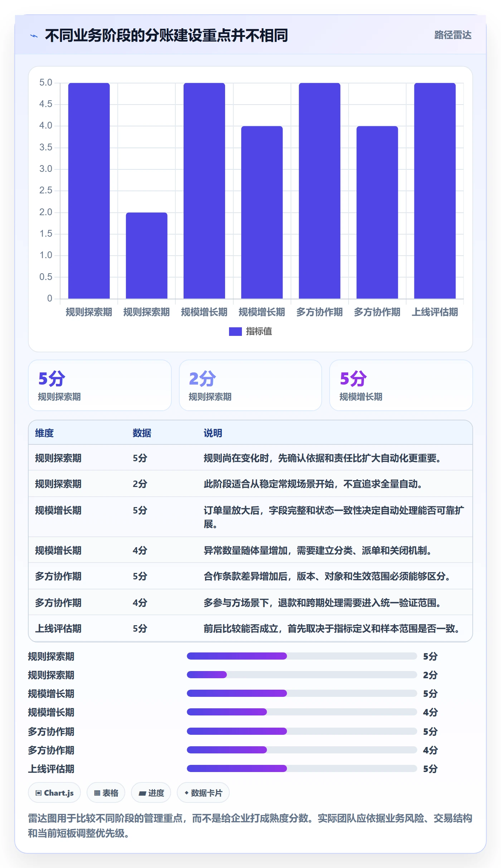Click the 数据卡片 tag chip
Image resolution: width=501 pixels, height=868 pixels.
tap(203, 793)
